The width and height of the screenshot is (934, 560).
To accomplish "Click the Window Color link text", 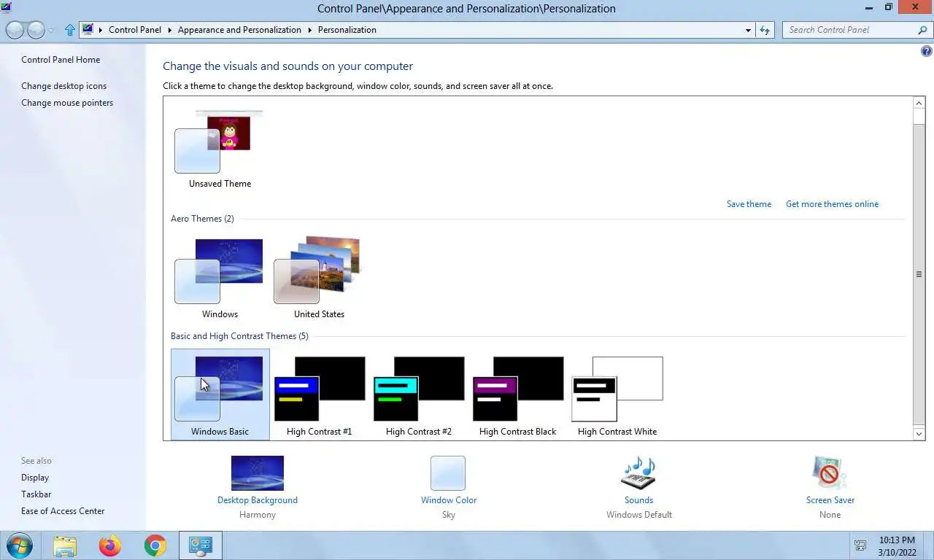I will [449, 500].
